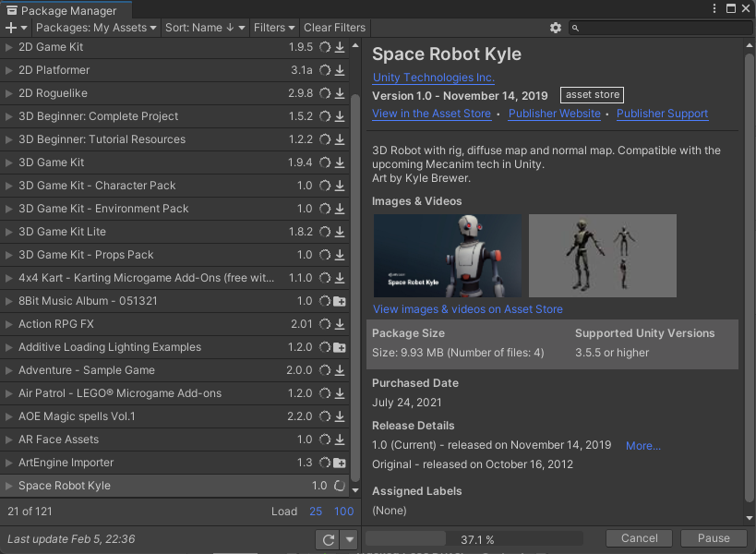
Task: Expand the 3D Game Kit Lite entry
Action: pos(8,232)
